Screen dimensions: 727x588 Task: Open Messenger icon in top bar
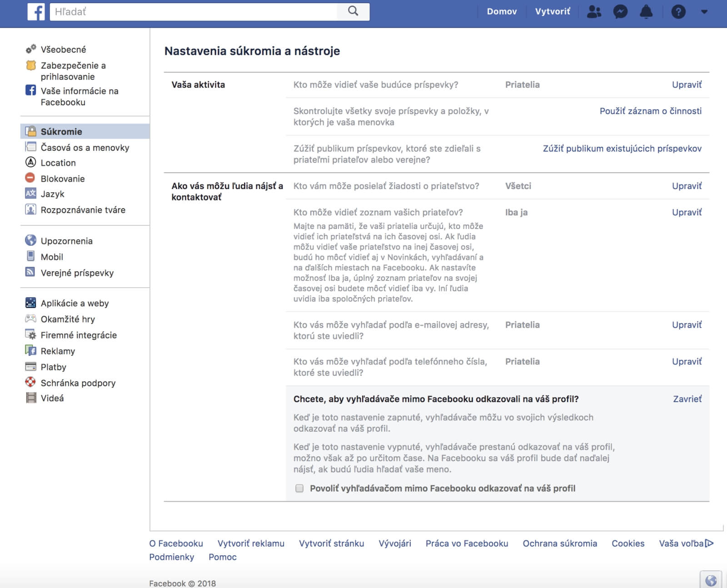tap(620, 12)
